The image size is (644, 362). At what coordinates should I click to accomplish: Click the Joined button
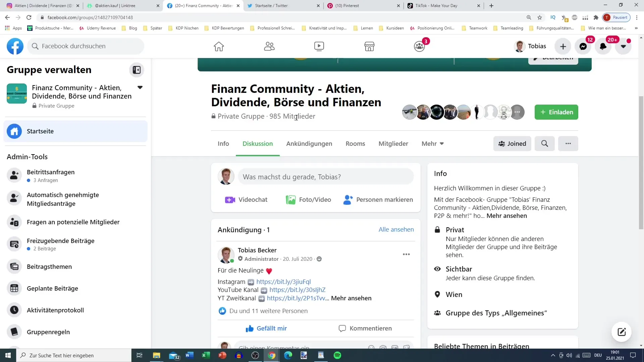pos(512,143)
